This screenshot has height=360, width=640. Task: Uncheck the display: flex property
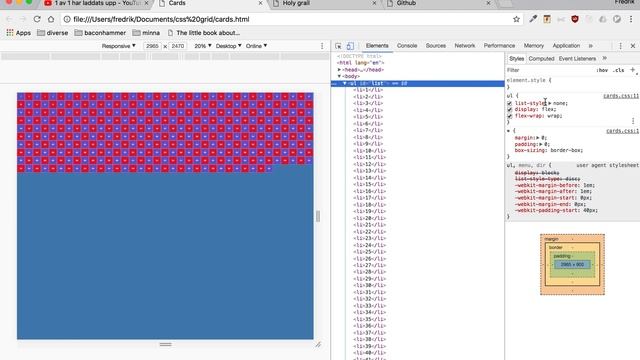coord(509,110)
